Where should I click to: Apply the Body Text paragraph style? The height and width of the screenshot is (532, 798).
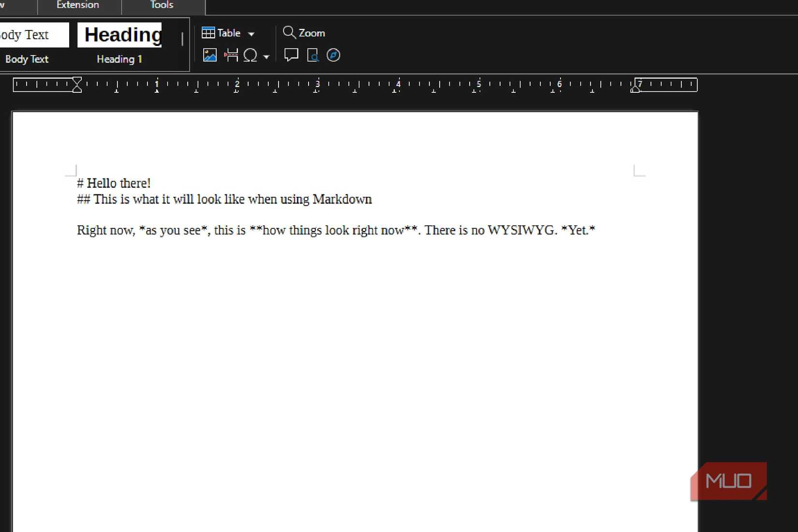[x=27, y=59]
